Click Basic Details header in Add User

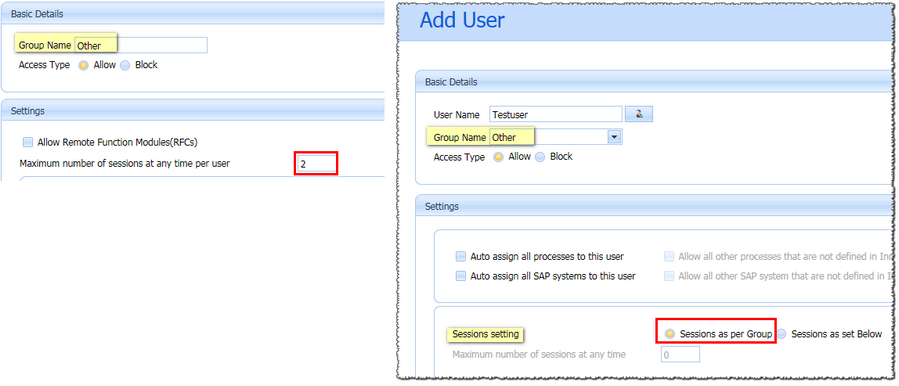[x=655, y=82]
